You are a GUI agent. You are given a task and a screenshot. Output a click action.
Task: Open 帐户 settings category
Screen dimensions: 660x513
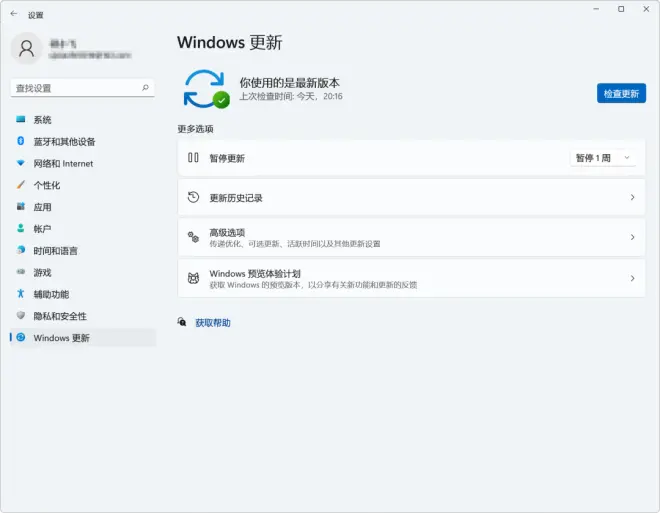tap(83, 229)
